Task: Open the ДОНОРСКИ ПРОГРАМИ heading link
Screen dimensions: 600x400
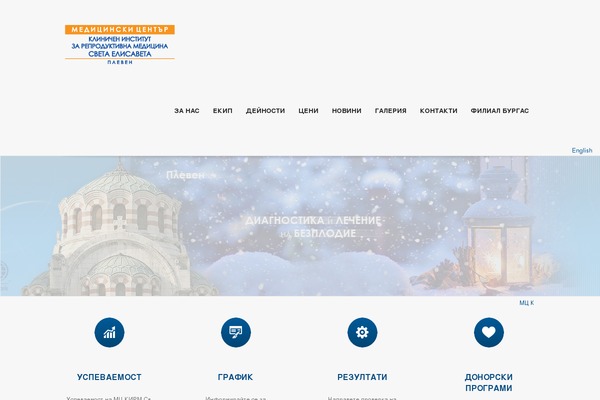Action: [x=489, y=382]
